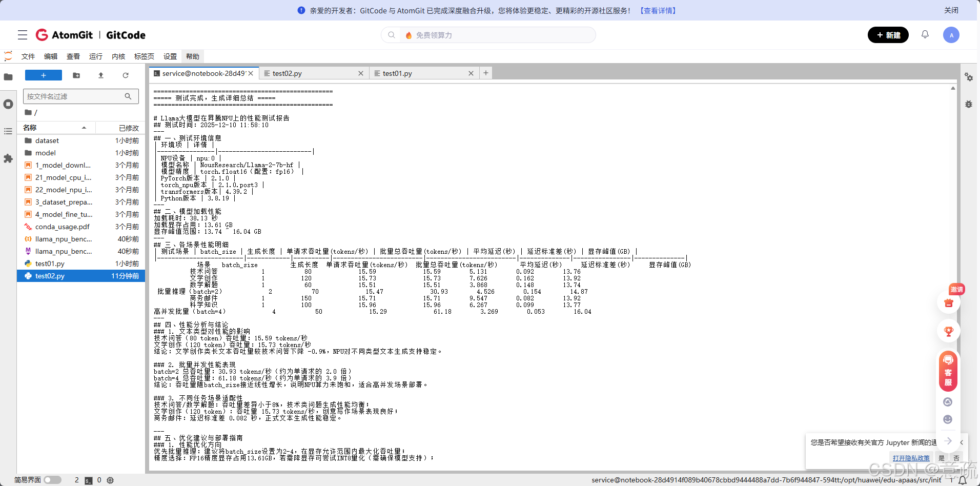Open the trophy floating icon
980x486 pixels.
(949, 331)
